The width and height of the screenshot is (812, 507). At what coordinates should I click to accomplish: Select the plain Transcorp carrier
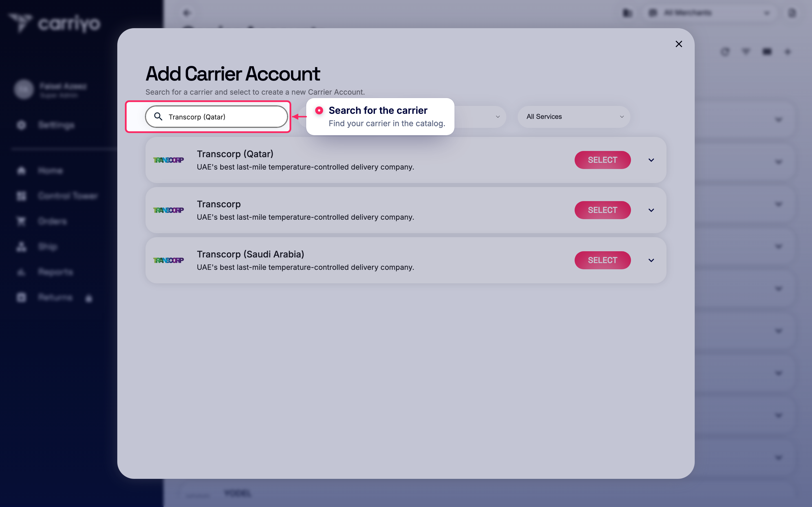602,210
